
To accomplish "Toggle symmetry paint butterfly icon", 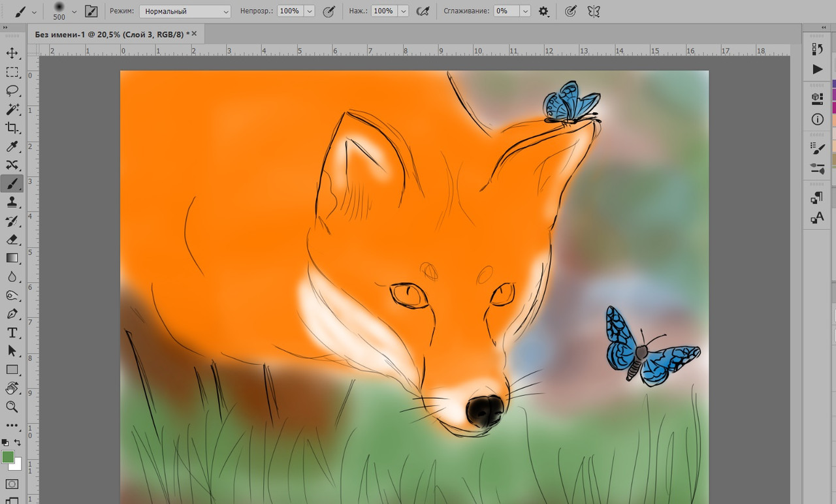I will coord(593,11).
